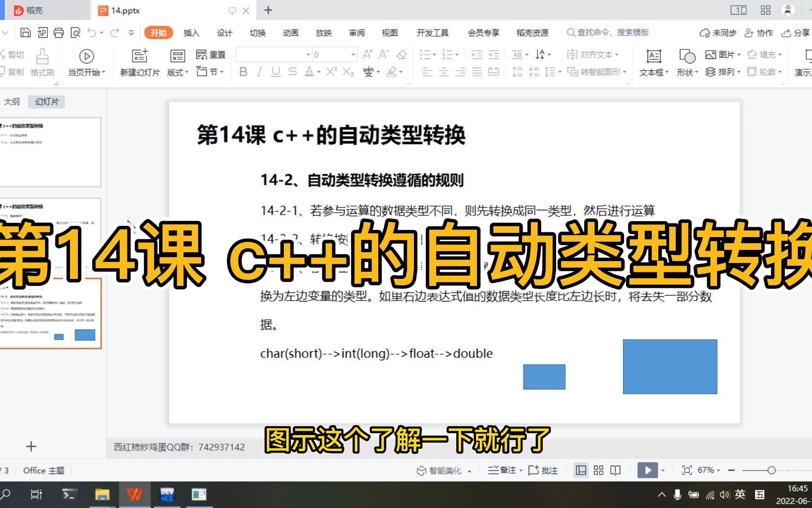Switch to the 插入 ribbon tab
Screen dimensions: 812x508
coord(190,32)
